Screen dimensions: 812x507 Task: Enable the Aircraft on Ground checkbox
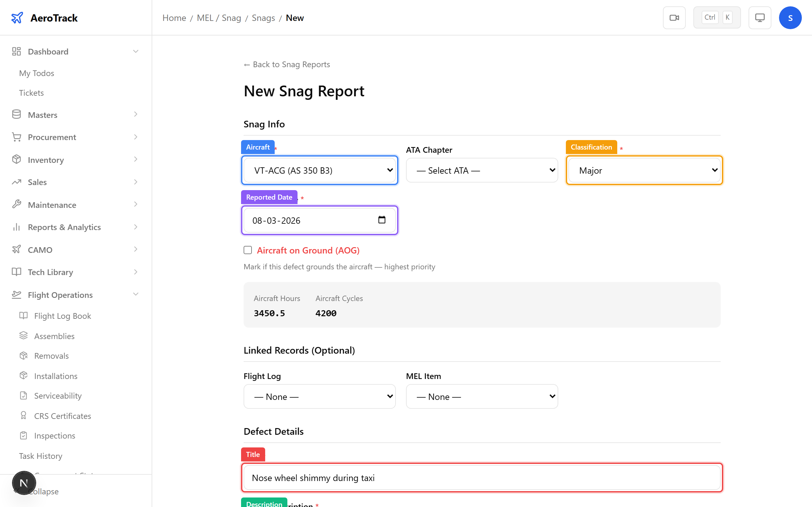point(247,250)
